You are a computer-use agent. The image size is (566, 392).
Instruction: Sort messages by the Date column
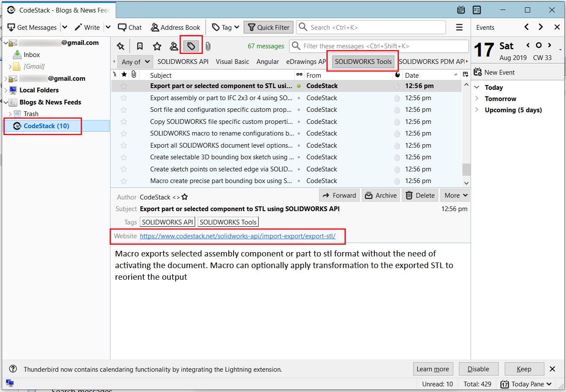click(432, 75)
